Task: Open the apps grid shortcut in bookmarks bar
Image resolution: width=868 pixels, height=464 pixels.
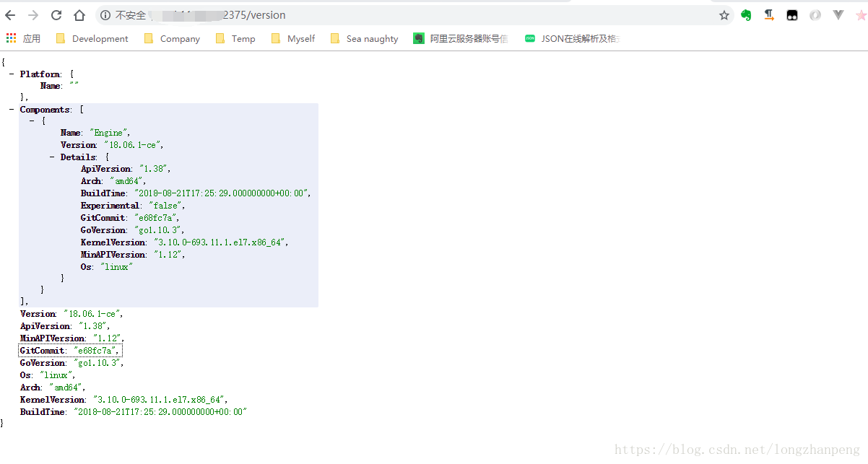Action: 23,38
